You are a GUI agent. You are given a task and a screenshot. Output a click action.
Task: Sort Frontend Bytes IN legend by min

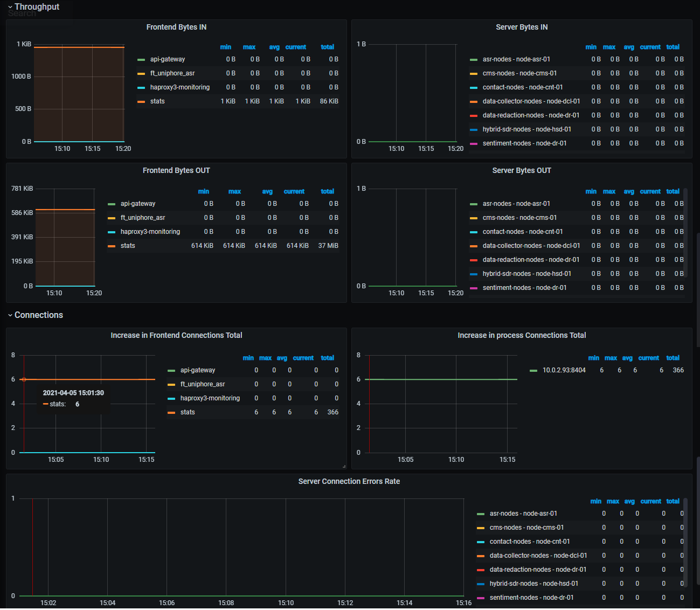pos(226,47)
